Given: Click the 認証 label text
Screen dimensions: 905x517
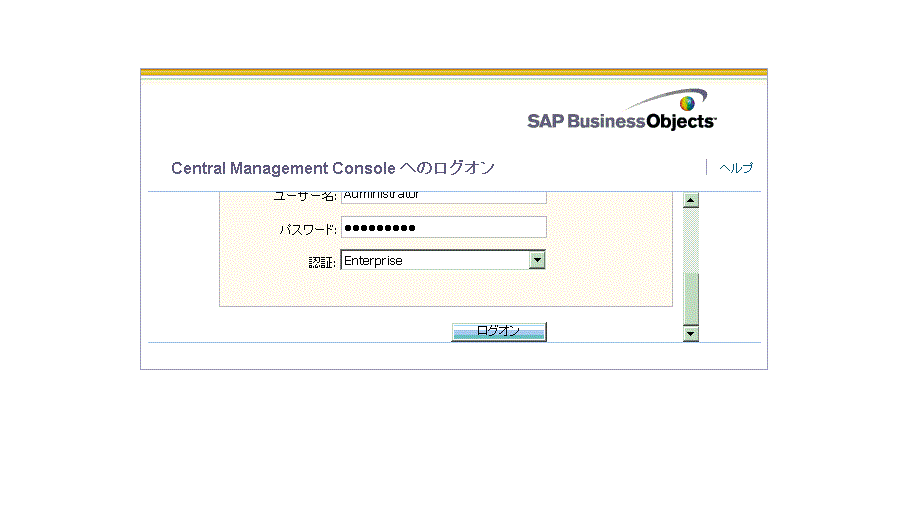Looking at the screenshot, I should (322, 263).
